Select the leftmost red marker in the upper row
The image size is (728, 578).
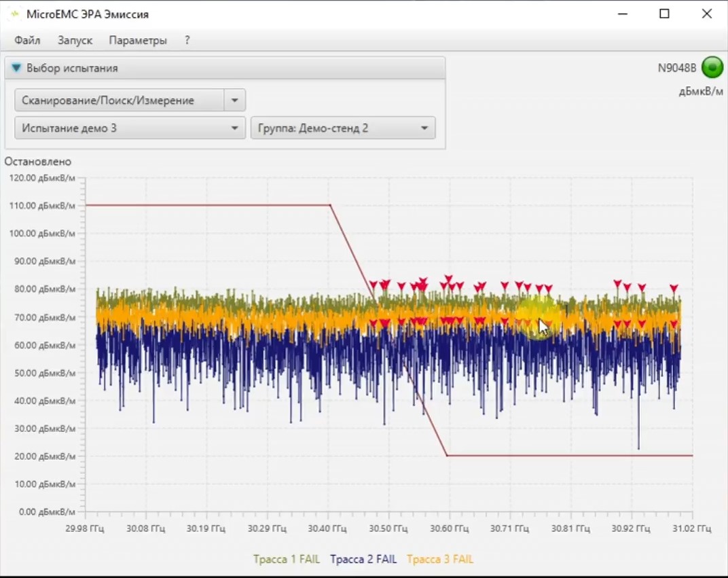click(373, 285)
